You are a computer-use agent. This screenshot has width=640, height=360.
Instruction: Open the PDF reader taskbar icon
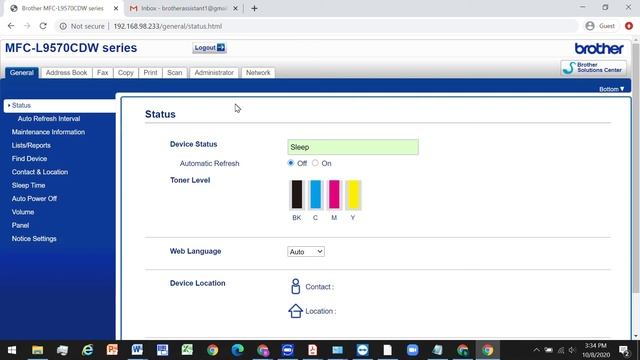point(313,350)
